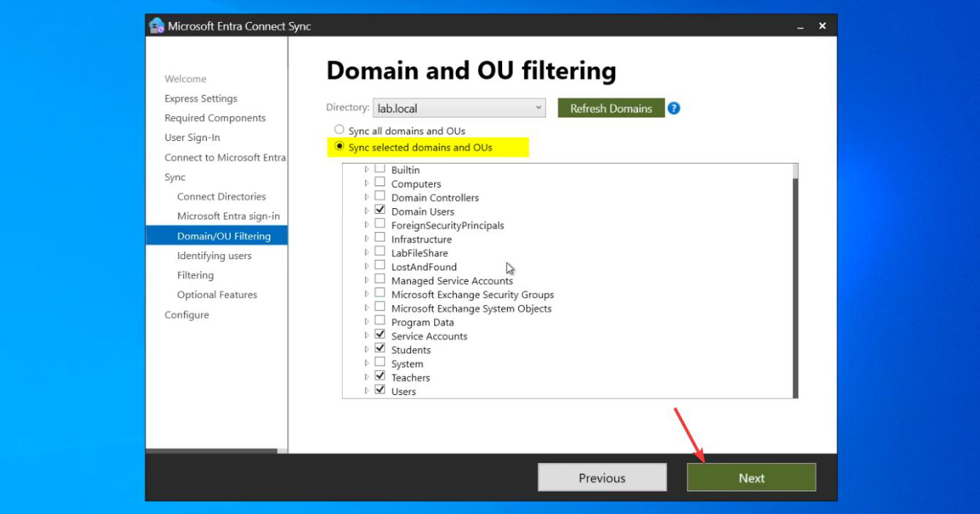Screen dimensions: 980x514
Task: Open Required Components step
Action: click(x=215, y=118)
